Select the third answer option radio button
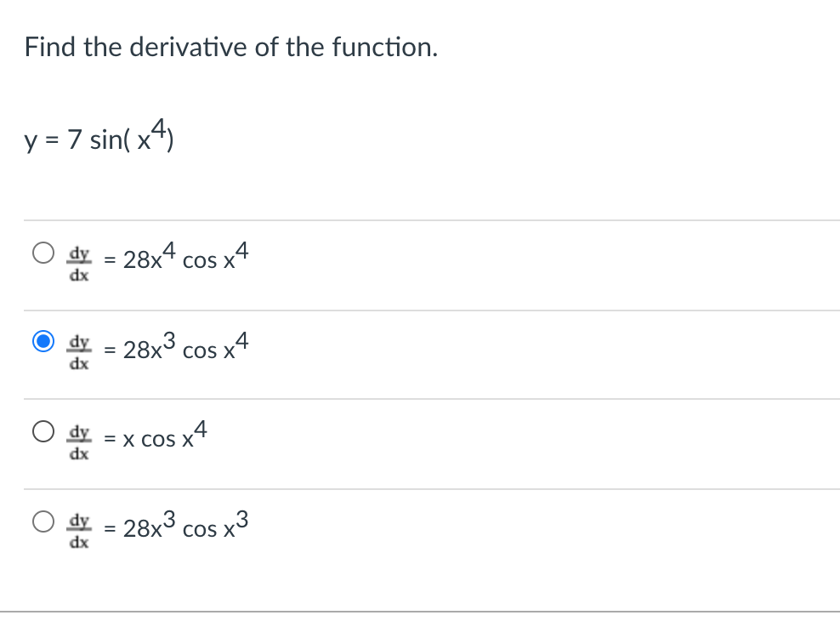Image resolution: width=840 pixels, height=621 pixels. pos(43,431)
